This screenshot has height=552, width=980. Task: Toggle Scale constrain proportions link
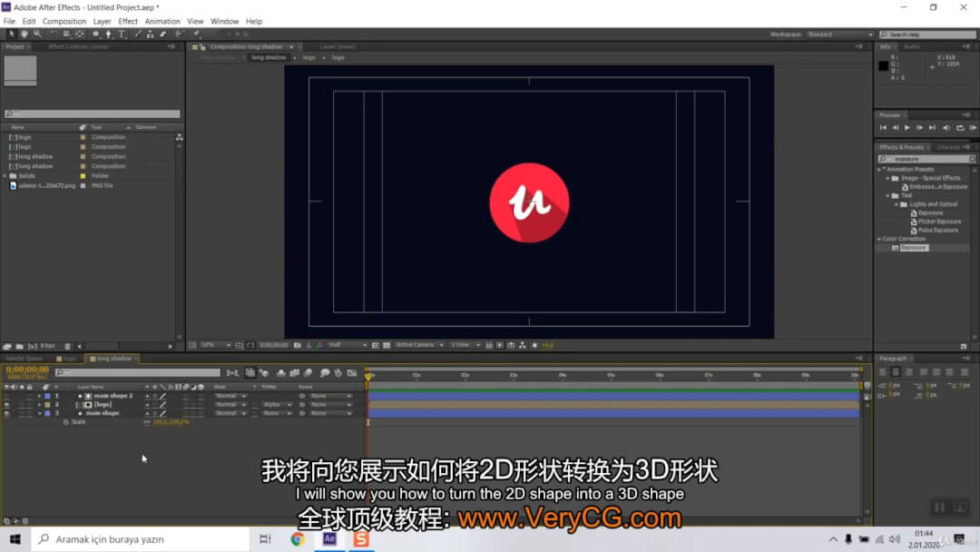[x=147, y=422]
